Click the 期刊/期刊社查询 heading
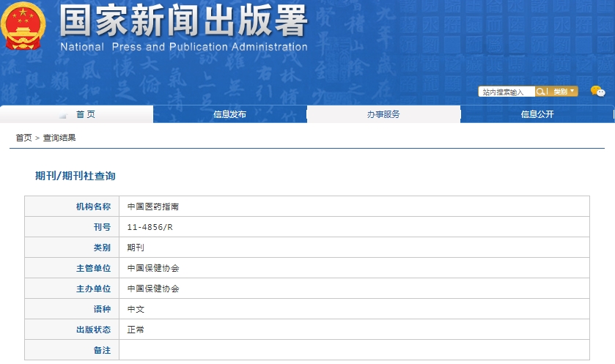The height and width of the screenshot is (364, 615). tap(76, 177)
